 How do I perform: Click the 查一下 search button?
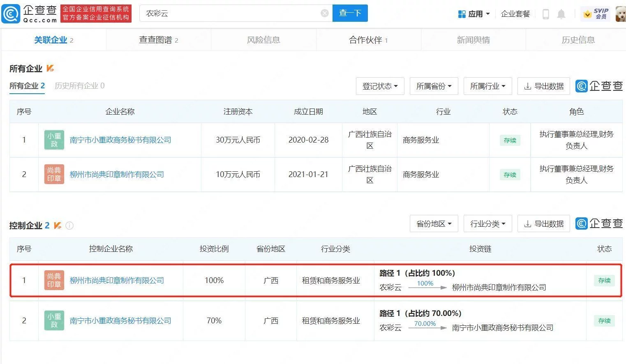[x=350, y=13]
